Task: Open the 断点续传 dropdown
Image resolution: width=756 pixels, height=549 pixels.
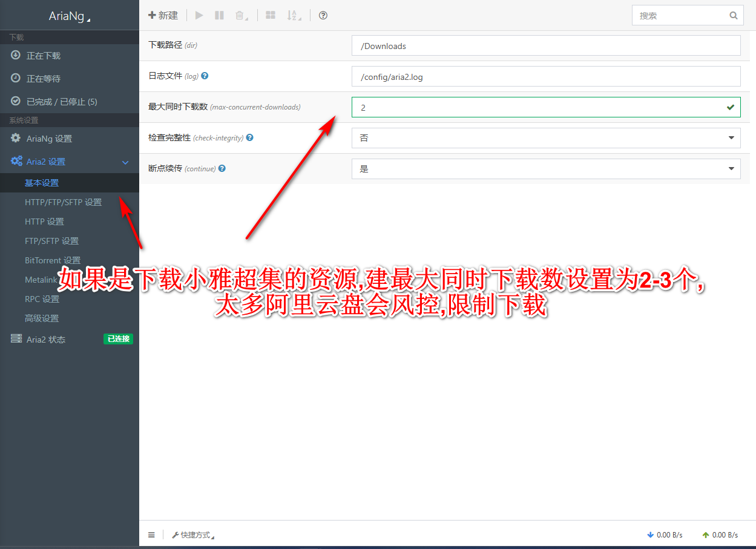Action: (x=545, y=169)
